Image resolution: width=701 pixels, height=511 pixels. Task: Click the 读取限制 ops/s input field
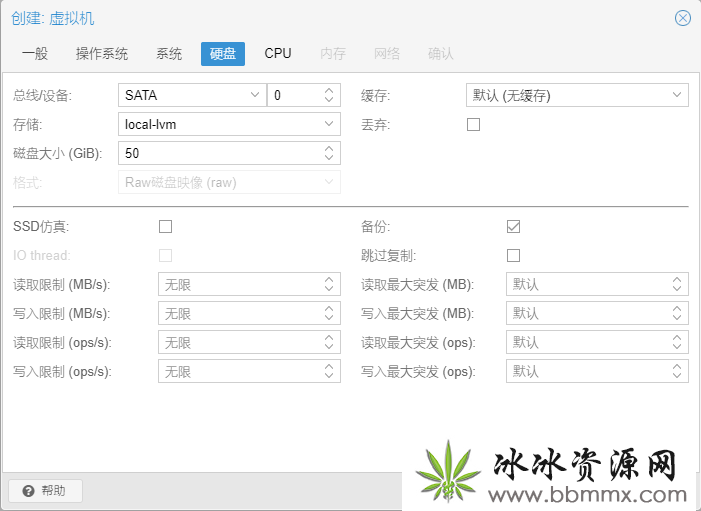(x=249, y=342)
